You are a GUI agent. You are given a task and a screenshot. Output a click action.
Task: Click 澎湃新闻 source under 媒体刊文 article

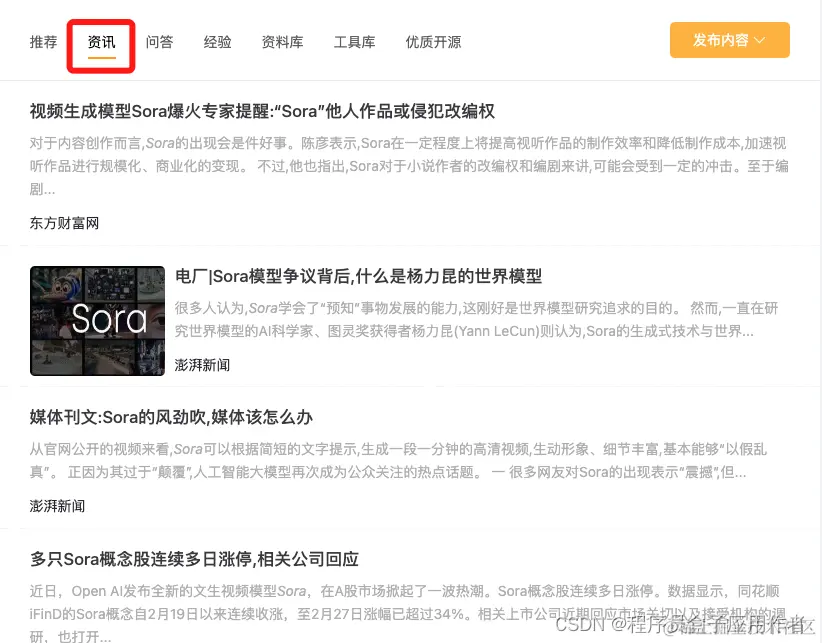point(57,506)
